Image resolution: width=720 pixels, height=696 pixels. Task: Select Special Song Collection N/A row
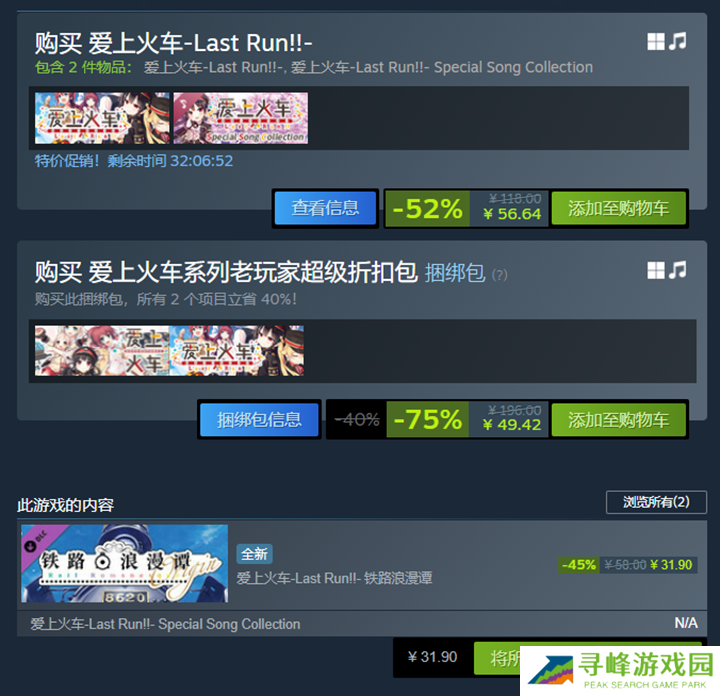[362, 623]
